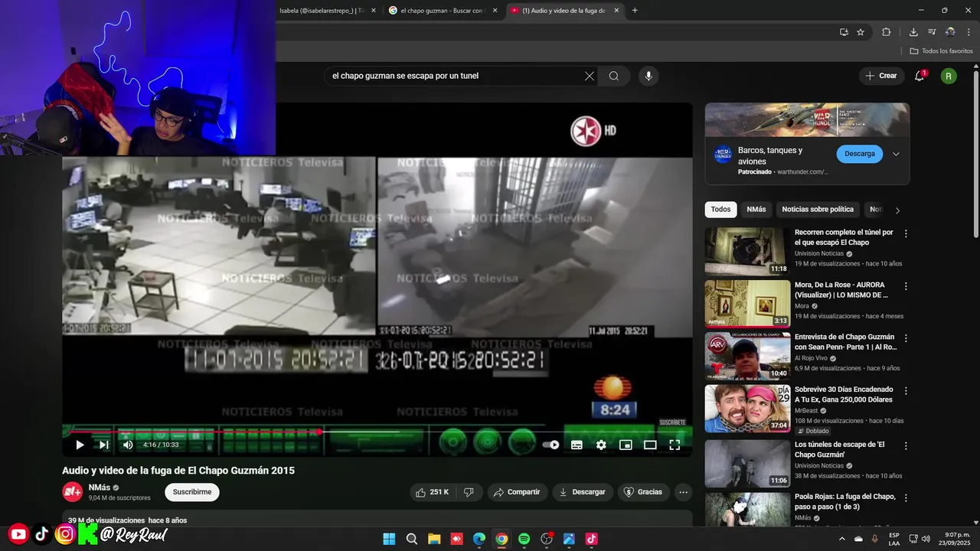Switch to the Isabela TikTok browser tab
Image resolution: width=980 pixels, height=551 pixels.
click(x=322, y=11)
